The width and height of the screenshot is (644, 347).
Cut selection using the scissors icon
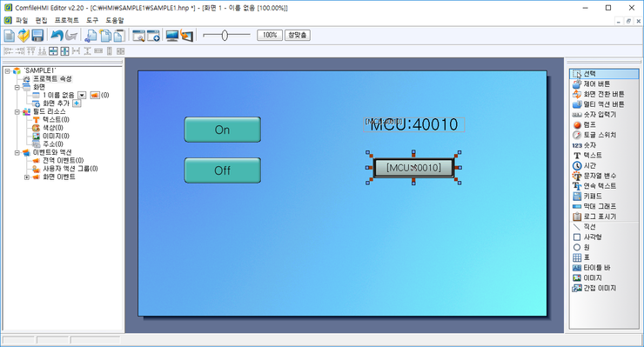[91, 36]
